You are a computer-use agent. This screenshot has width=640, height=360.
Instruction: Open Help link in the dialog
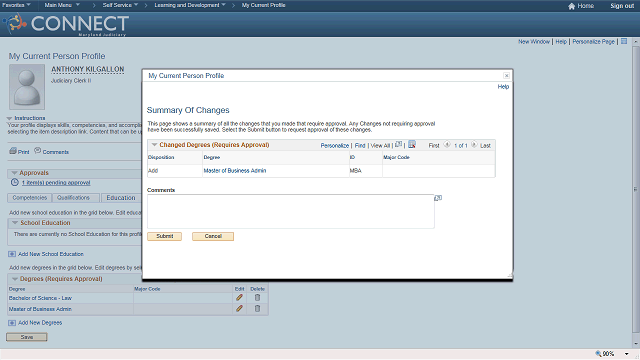click(x=503, y=87)
